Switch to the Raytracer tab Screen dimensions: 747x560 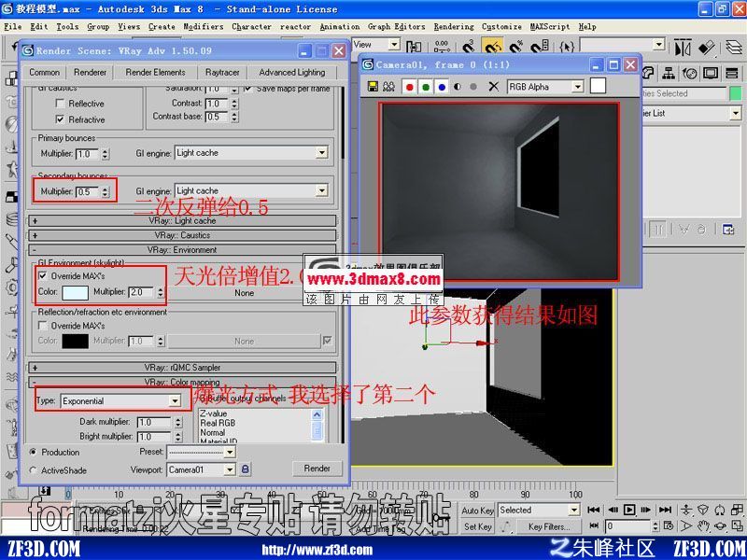point(222,73)
